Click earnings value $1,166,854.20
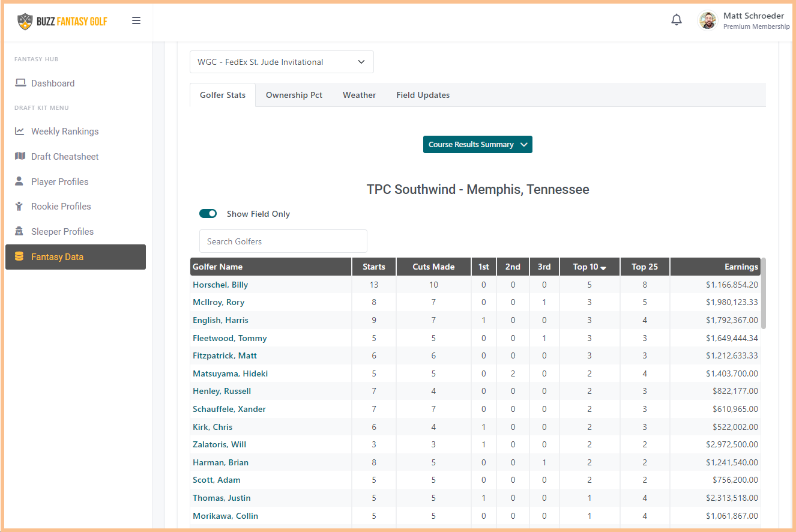The image size is (796, 532). (x=732, y=285)
